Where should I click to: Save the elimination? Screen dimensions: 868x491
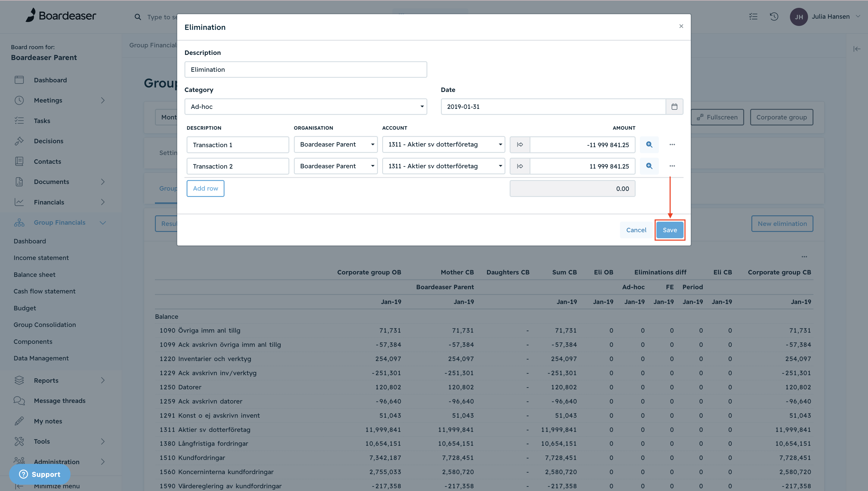click(x=669, y=230)
